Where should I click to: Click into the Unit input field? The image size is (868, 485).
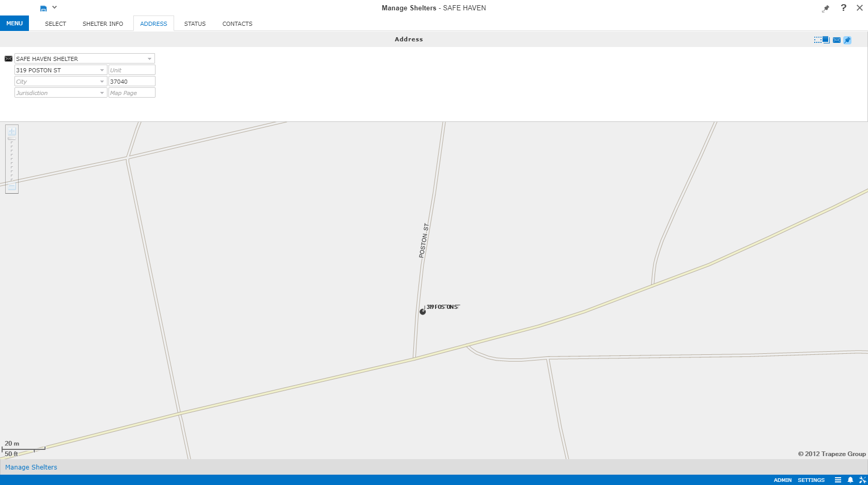132,70
